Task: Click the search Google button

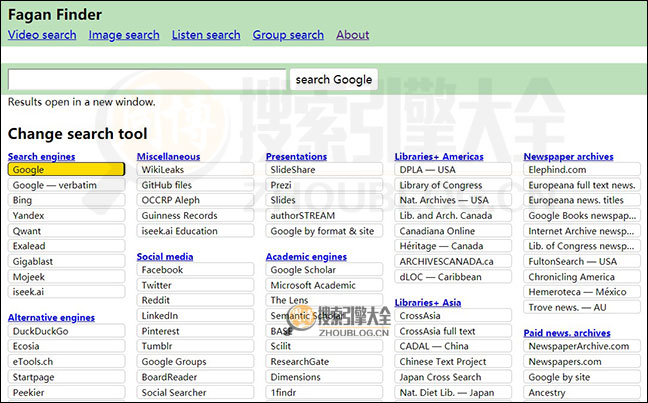Action: pos(334,79)
